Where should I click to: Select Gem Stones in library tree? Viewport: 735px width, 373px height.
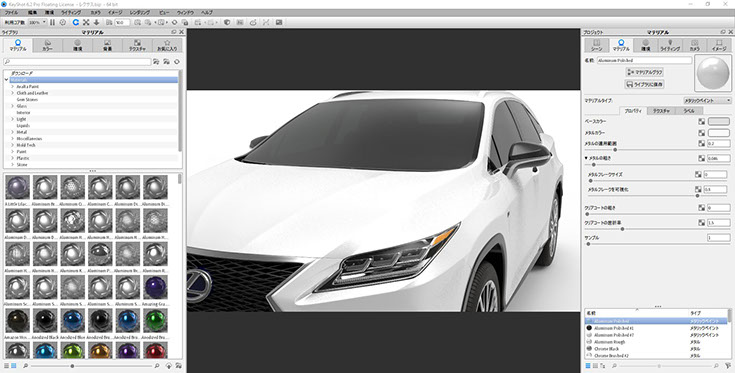click(x=27, y=100)
